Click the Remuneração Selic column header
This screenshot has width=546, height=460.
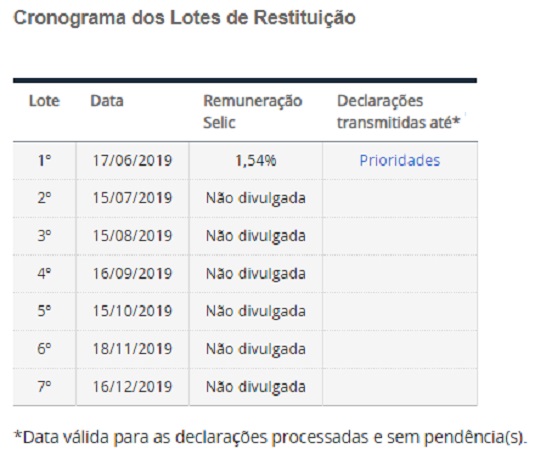point(252,111)
